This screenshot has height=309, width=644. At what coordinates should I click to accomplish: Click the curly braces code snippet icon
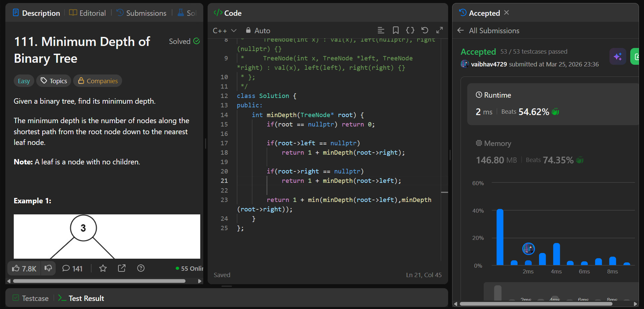(410, 31)
